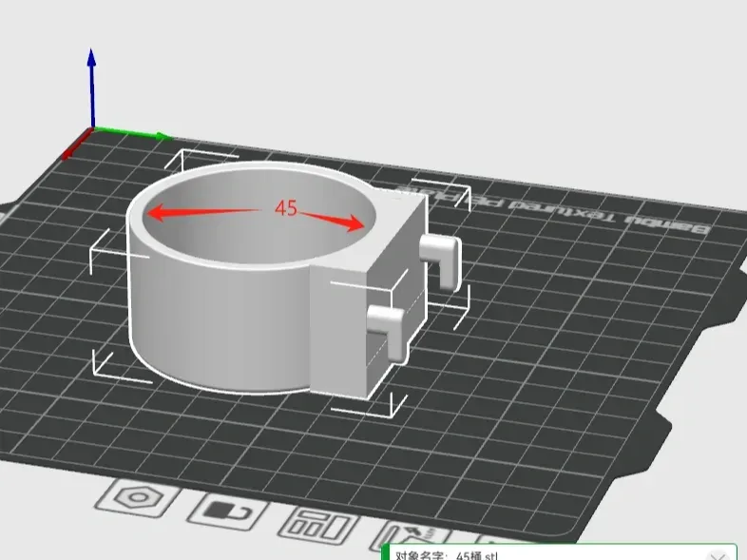The width and height of the screenshot is (747, 560).
Task: Toggle the plate lock icon
Action: pos(228,512)
